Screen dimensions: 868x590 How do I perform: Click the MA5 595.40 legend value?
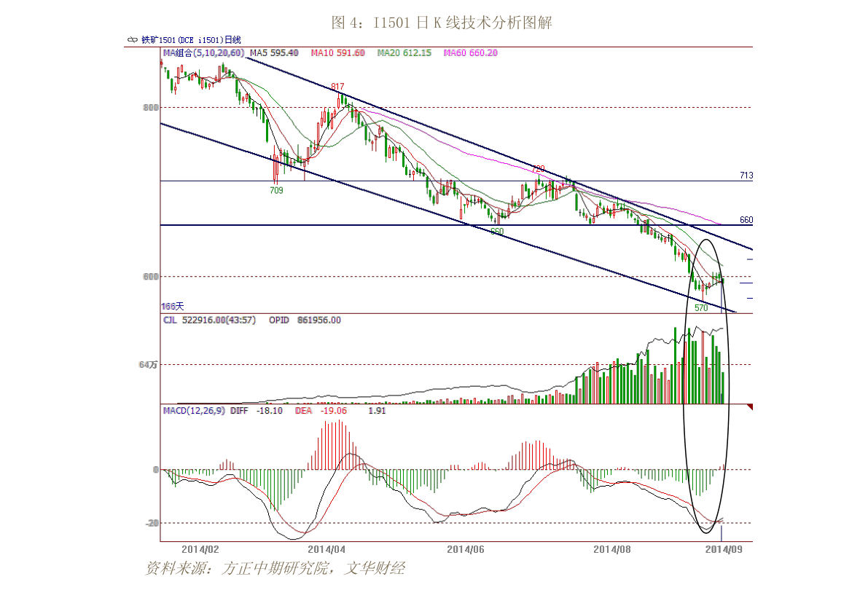pyautogui.click(x=274, y=53)
